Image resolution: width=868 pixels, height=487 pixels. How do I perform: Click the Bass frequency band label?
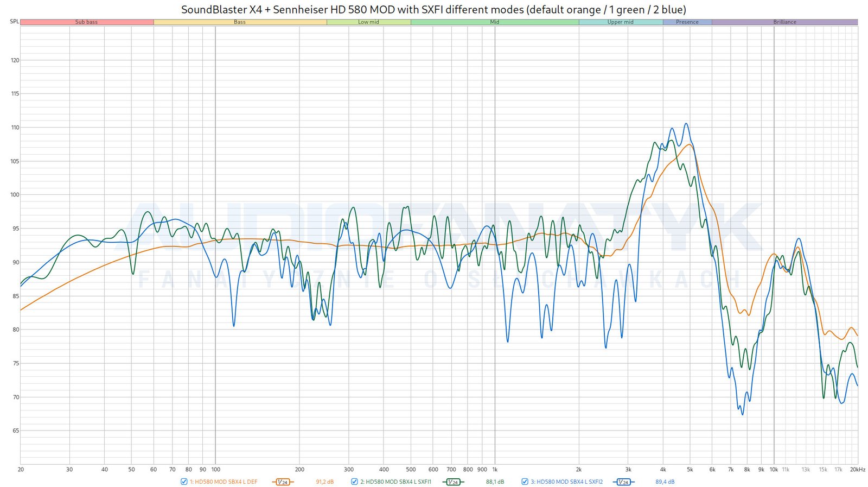tap(240, 22)
